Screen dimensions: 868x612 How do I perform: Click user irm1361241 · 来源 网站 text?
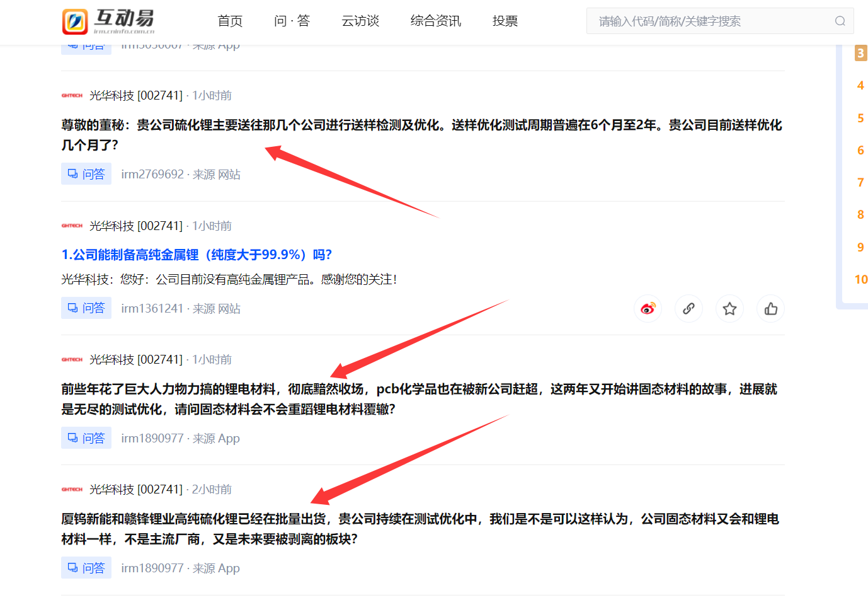pos(181,308)
